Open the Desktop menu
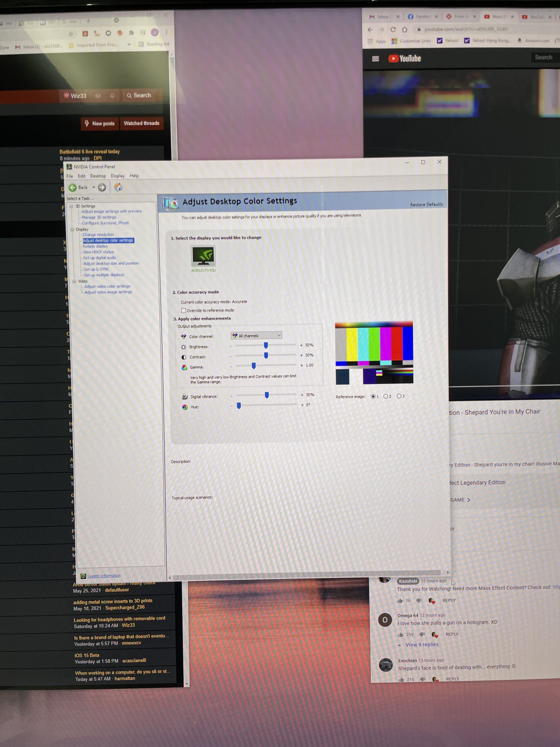The image size is (560, 747). (98, 176)
